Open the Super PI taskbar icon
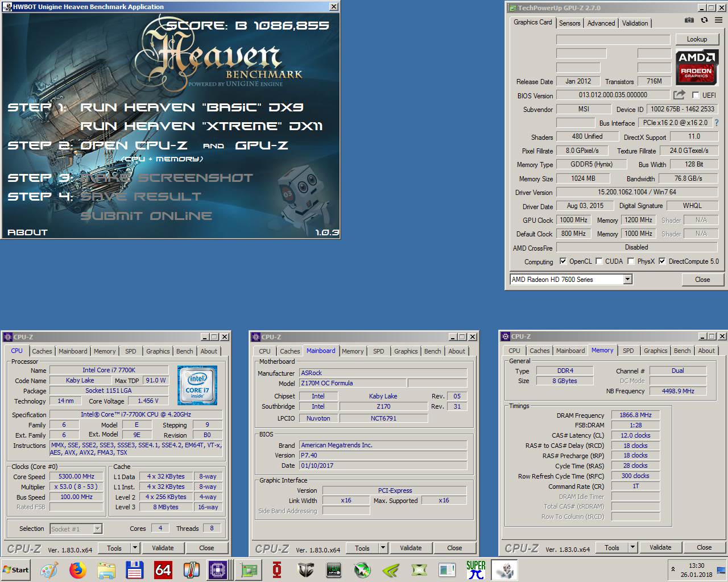 476,569
